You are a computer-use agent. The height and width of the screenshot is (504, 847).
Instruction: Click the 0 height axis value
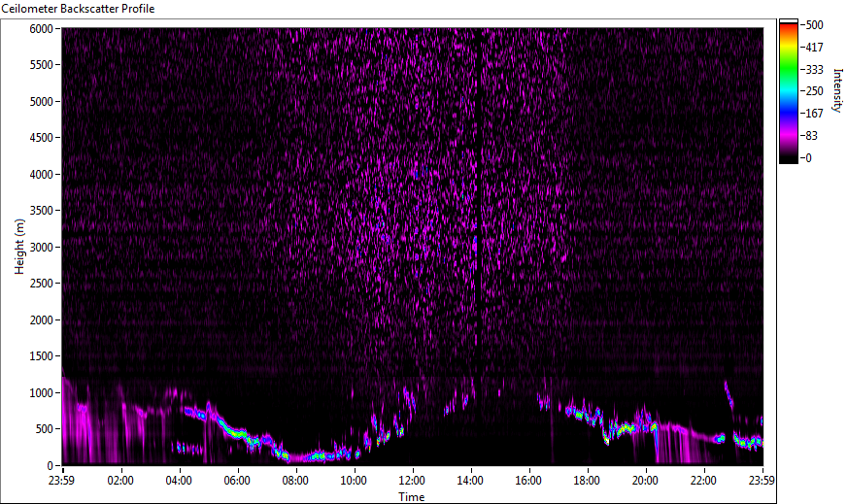coord(51,466)
